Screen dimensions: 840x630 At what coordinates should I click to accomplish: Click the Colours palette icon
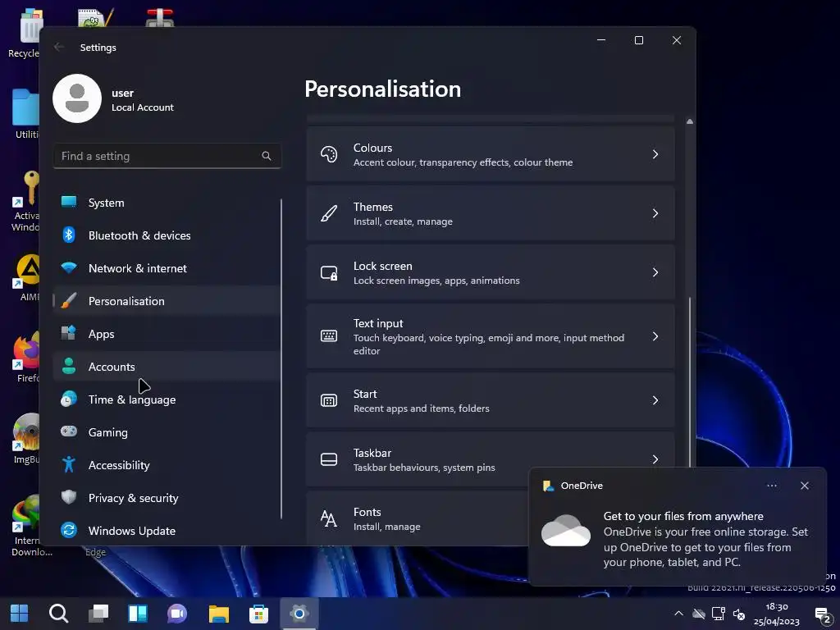coord(329,154)
